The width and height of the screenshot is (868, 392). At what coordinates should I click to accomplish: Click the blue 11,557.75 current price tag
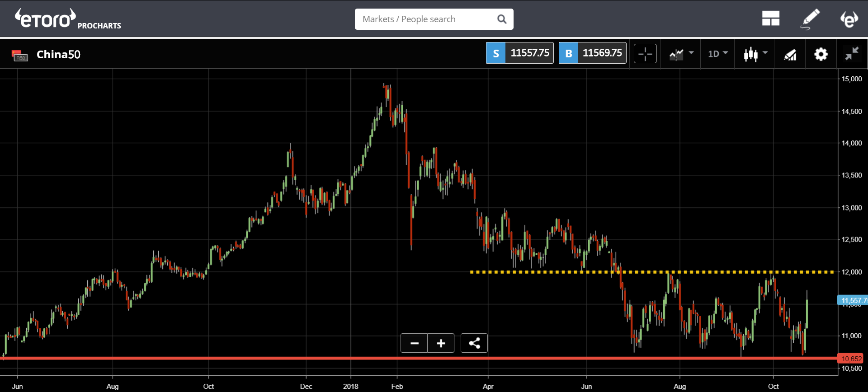click(x=853, y=300)
